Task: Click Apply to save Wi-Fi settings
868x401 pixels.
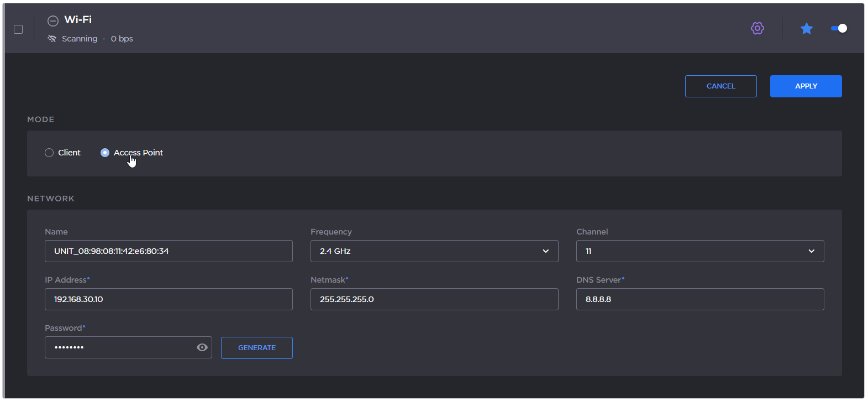Action: tap(806, 86)
